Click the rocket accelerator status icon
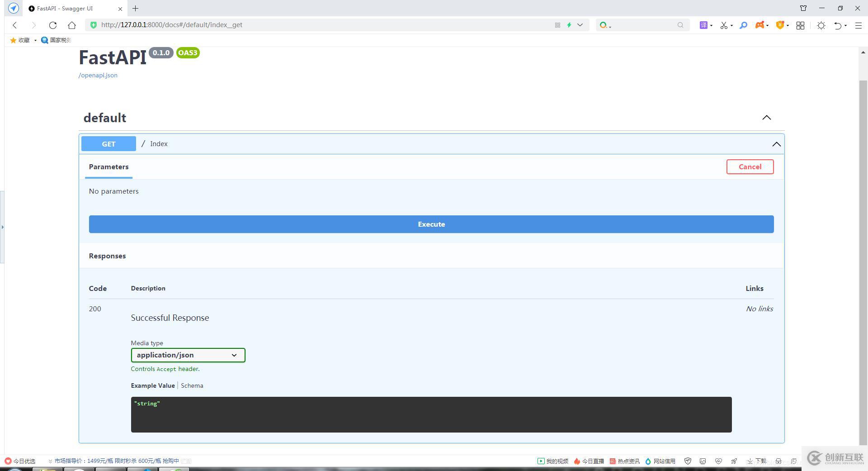 pos(734,461)
